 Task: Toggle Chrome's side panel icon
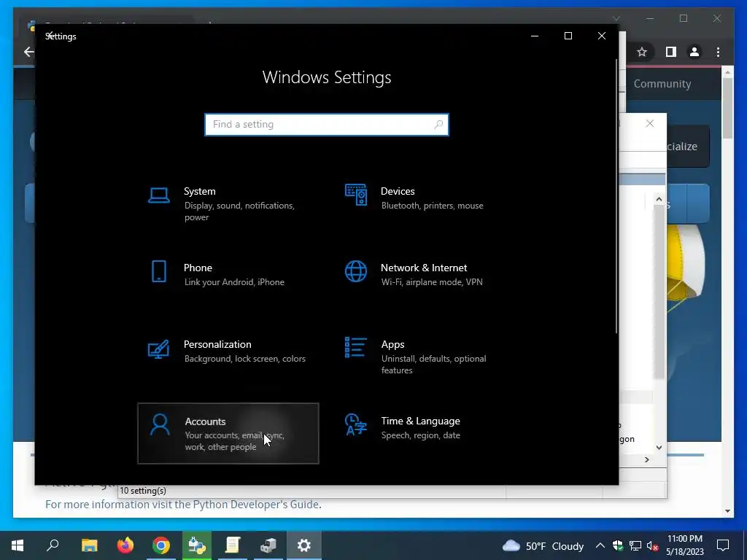tap(671, 52)
